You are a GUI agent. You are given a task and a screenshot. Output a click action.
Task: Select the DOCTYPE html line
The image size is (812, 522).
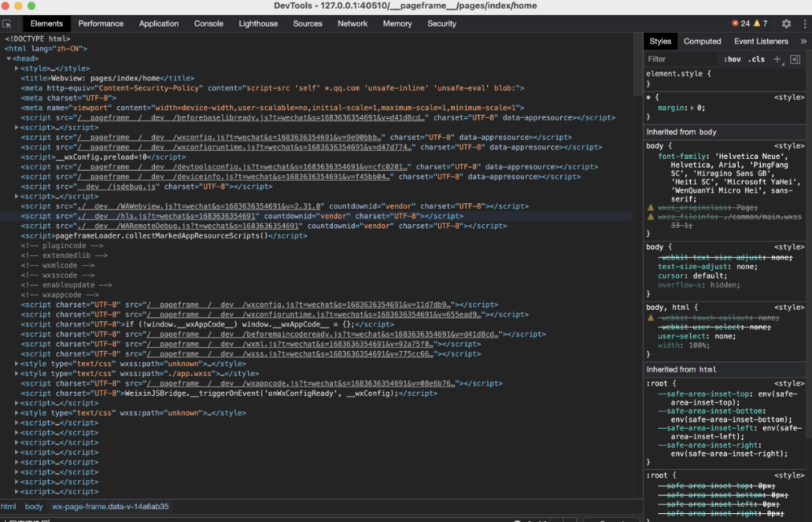pos(38,39)
